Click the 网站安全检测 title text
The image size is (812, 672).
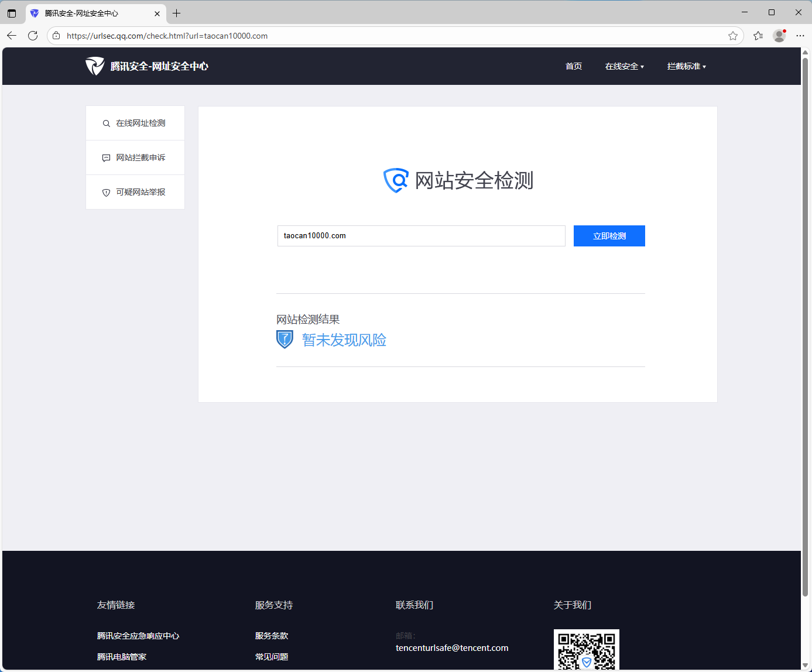pyautogui.click(x=474, y=180)
